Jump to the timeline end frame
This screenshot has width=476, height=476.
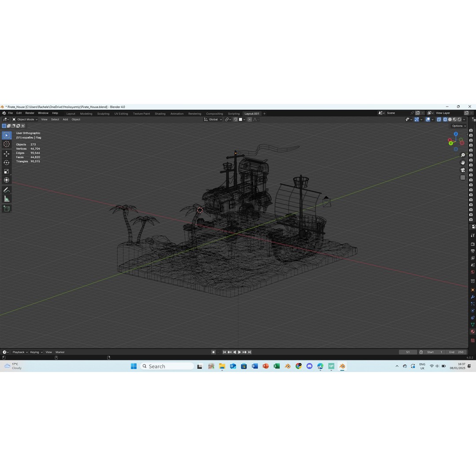pos(249,352)
